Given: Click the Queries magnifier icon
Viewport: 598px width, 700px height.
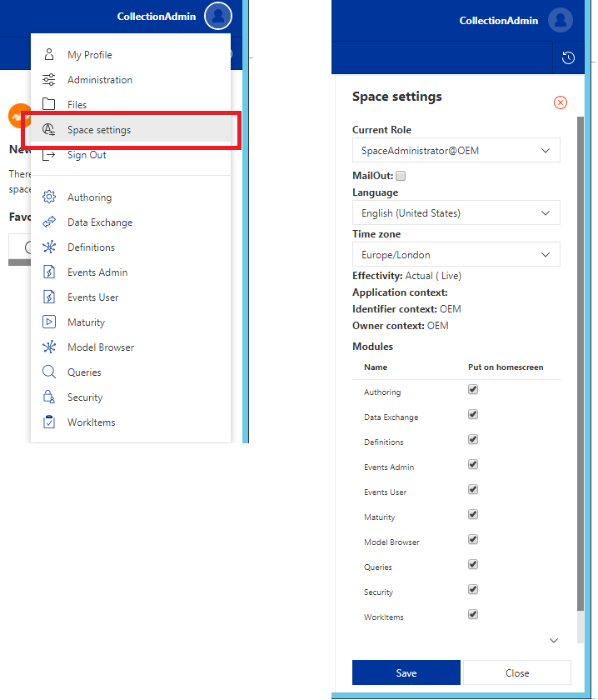Looking at the screenshot, I should point(49,372).
